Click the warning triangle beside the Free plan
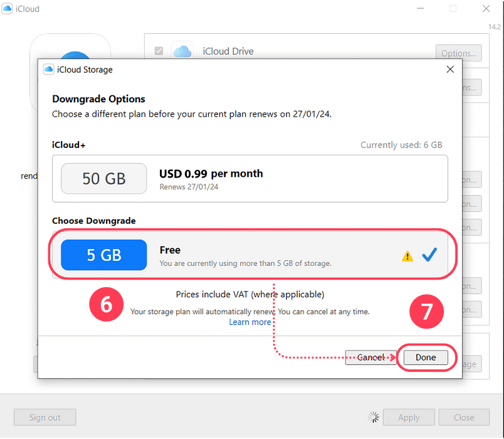This screenshot has width=504, height=439. pyautogui.click(x=407, y=256)
